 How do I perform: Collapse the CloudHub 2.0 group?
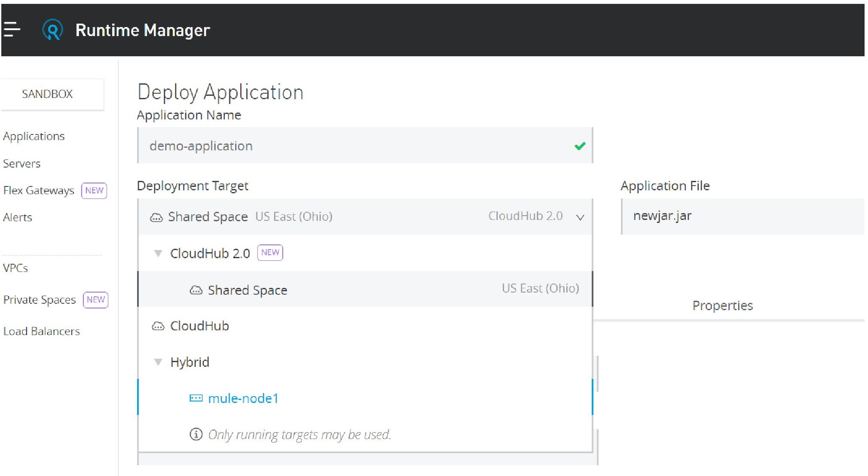(x=158, y=253)
